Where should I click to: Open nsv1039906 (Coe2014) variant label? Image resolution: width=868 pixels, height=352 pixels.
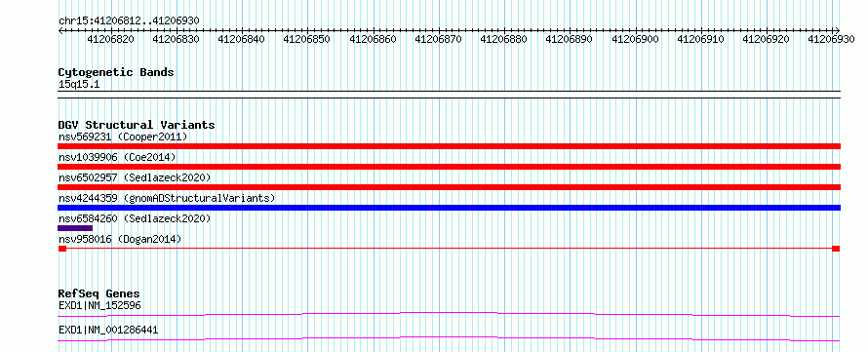(x=117, y=157)
